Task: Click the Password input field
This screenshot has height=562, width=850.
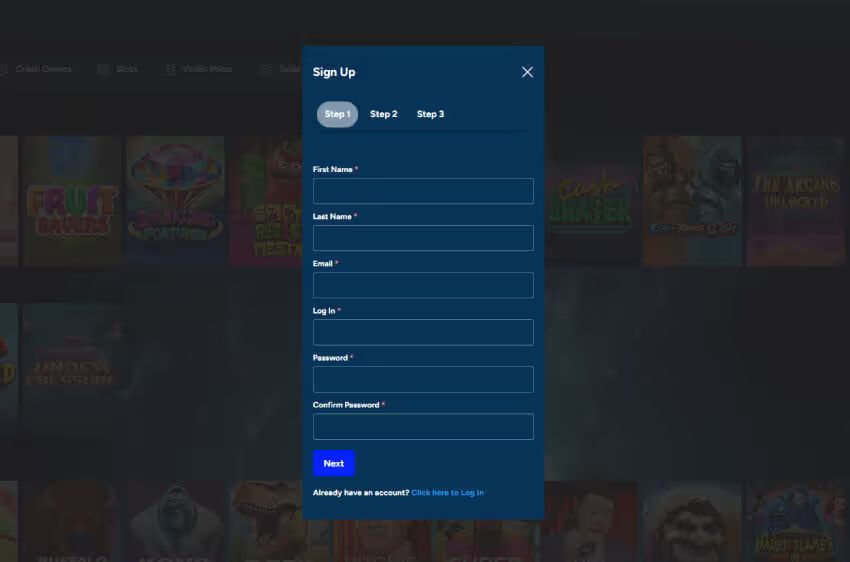Action: [423, 379]
